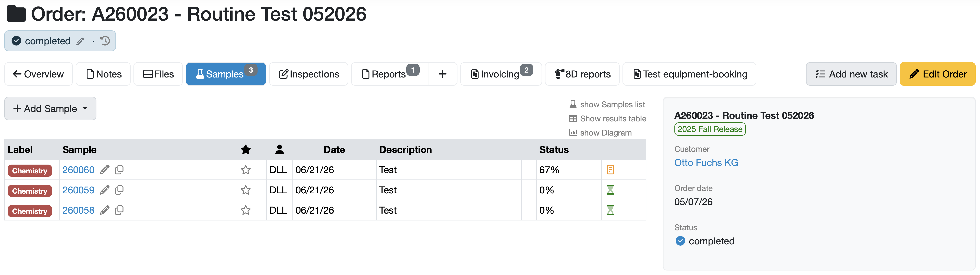Switch to the Inspections tab
This screenshot has height=275, width=980.
(x=309, y=74)
